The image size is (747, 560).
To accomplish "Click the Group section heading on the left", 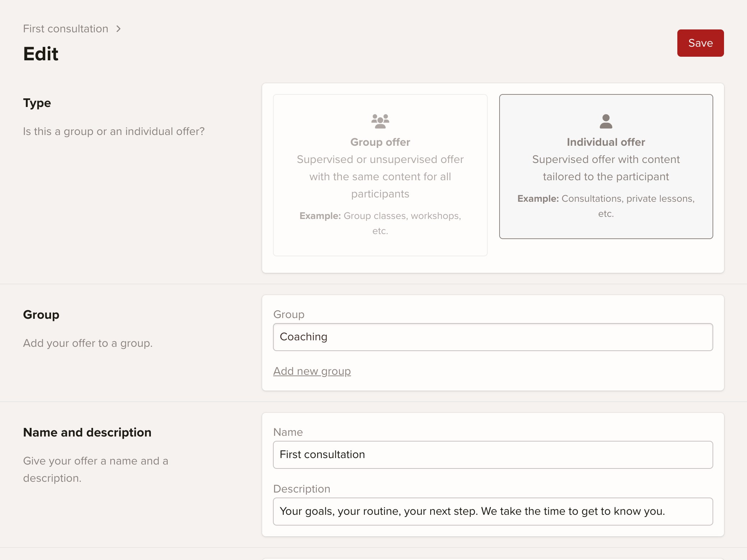I will [x=41, y=315].
